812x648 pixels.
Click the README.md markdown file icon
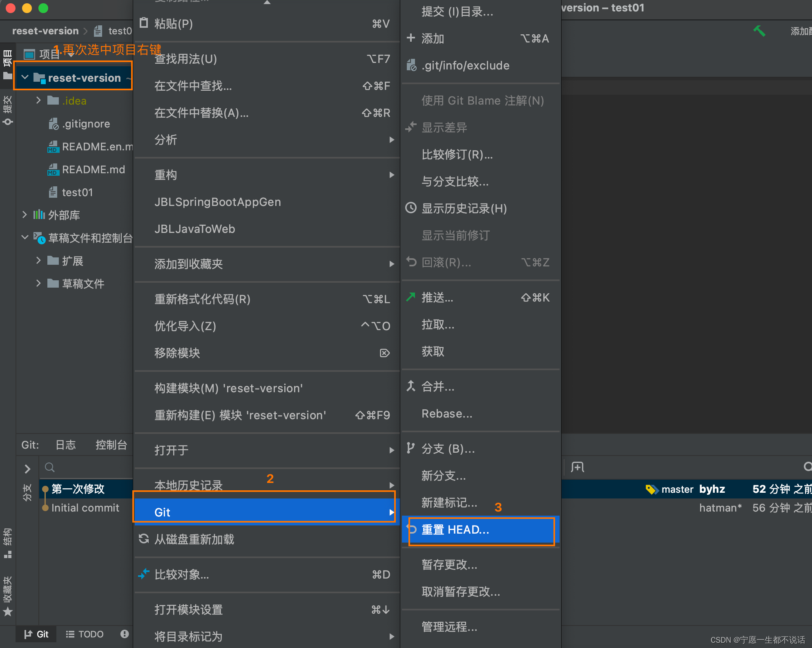click(53, 170)
